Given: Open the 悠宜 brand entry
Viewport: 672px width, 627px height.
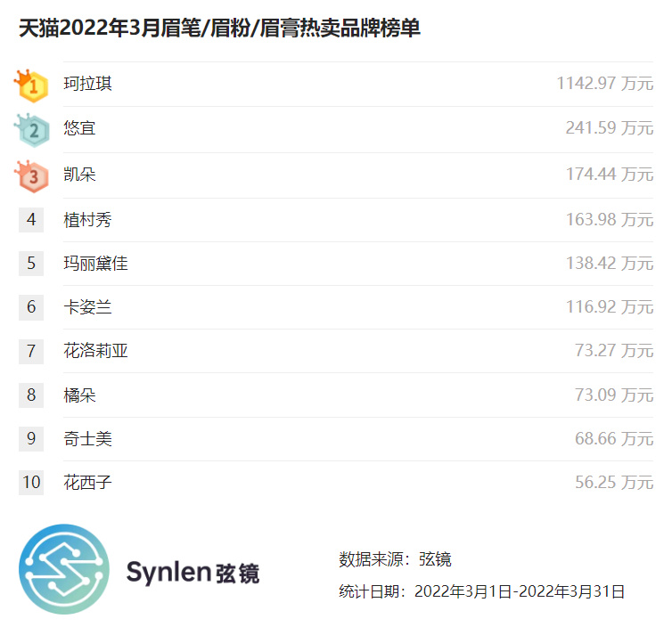Looking at the screenshot, I should pyautogui.click(x=79, y=129).
